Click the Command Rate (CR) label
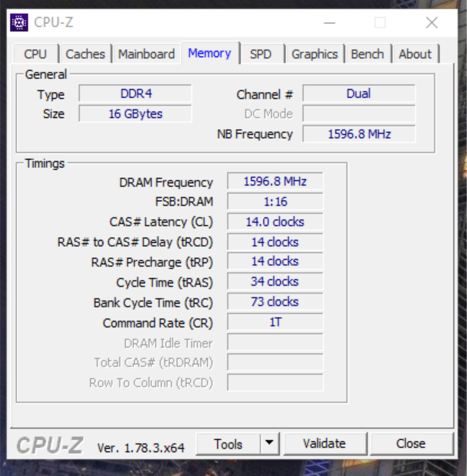The height and width of the screenshot is (476, 467). [x=158, y=323]
